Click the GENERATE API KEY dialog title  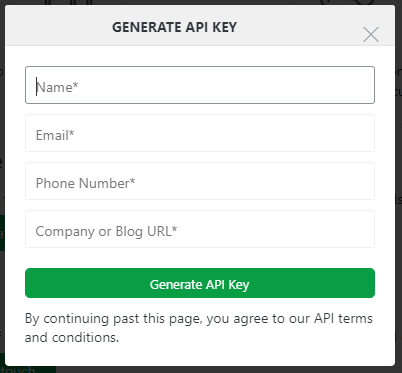coord(174,27)
